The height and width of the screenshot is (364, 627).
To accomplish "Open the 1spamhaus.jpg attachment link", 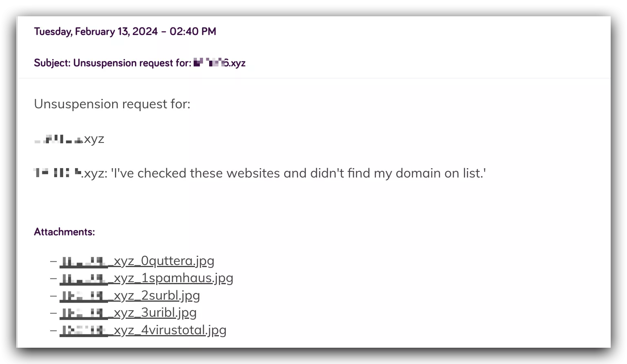I will (146, 278).
